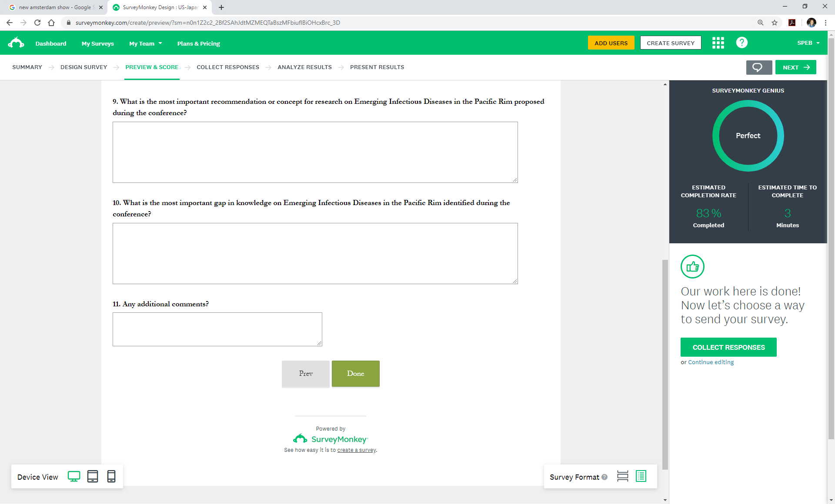Expand the My Team dropdown
Image resolution: width=835 pixels, height=504 pixels.
[x=145, y=43]
